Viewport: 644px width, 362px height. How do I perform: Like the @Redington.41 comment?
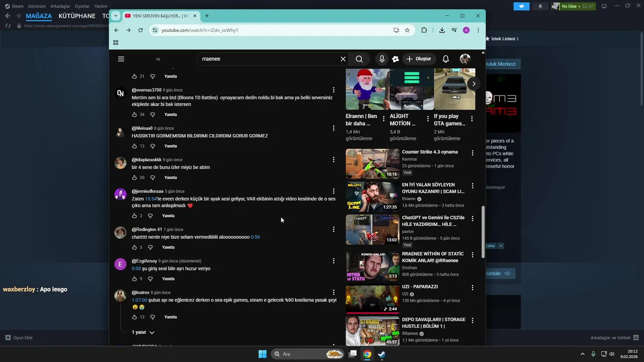[x=134, y=247]
